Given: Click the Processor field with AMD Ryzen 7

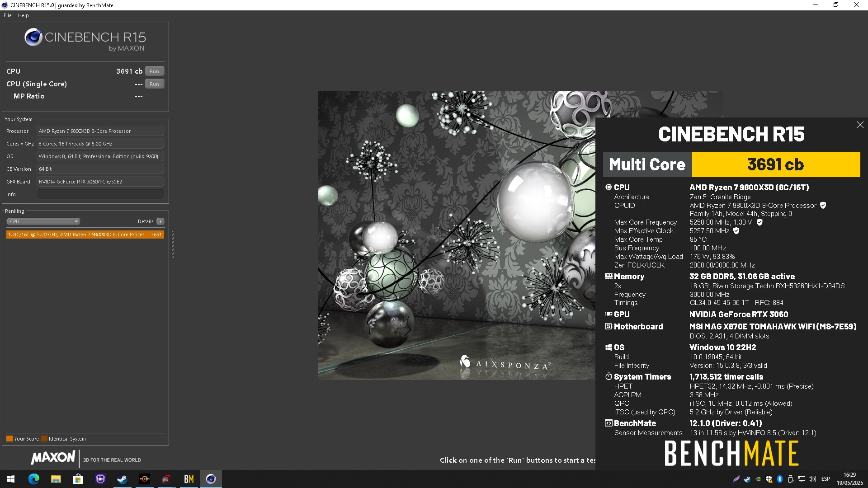Looking at the screenshot, I should click(x=100, y=131).
